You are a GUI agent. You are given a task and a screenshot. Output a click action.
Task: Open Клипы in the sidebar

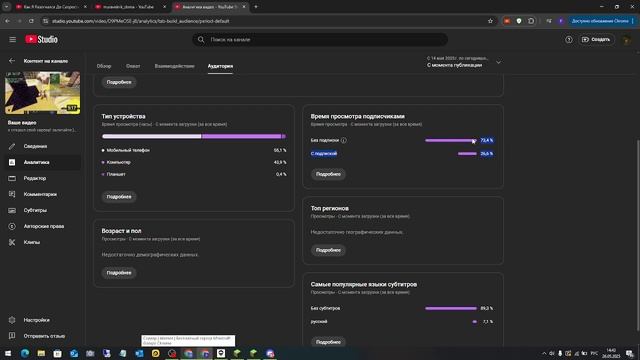(x=42, y=242)
